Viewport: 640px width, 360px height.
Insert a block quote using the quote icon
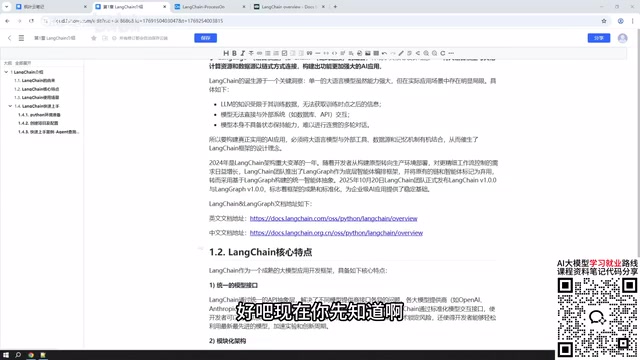pyautogui.click(x=309, y=53)
